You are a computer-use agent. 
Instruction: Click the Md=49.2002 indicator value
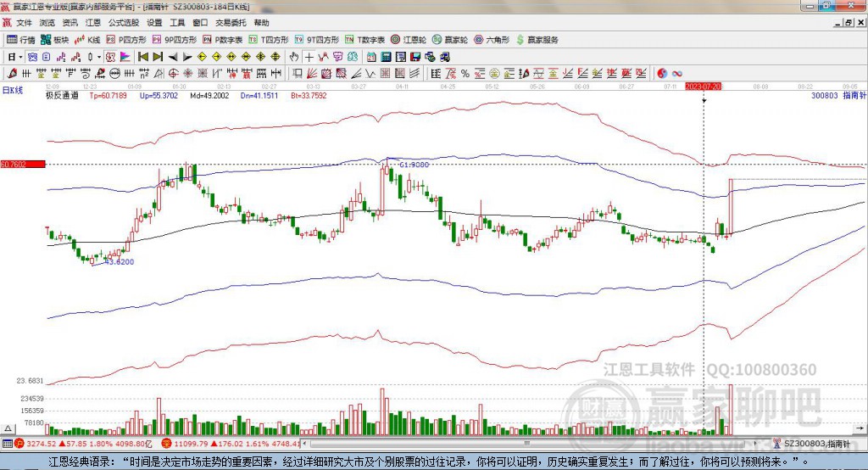tap(209, 95)
